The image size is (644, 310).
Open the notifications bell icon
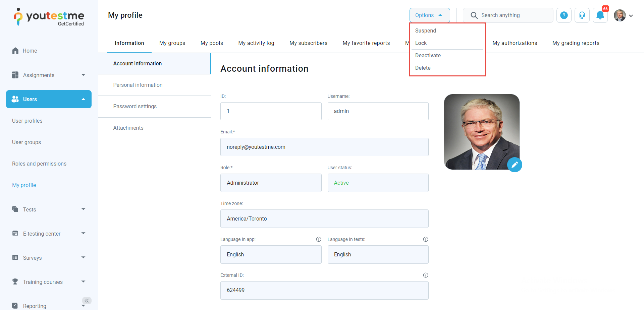pyautogui.click(x=600, y=15)
